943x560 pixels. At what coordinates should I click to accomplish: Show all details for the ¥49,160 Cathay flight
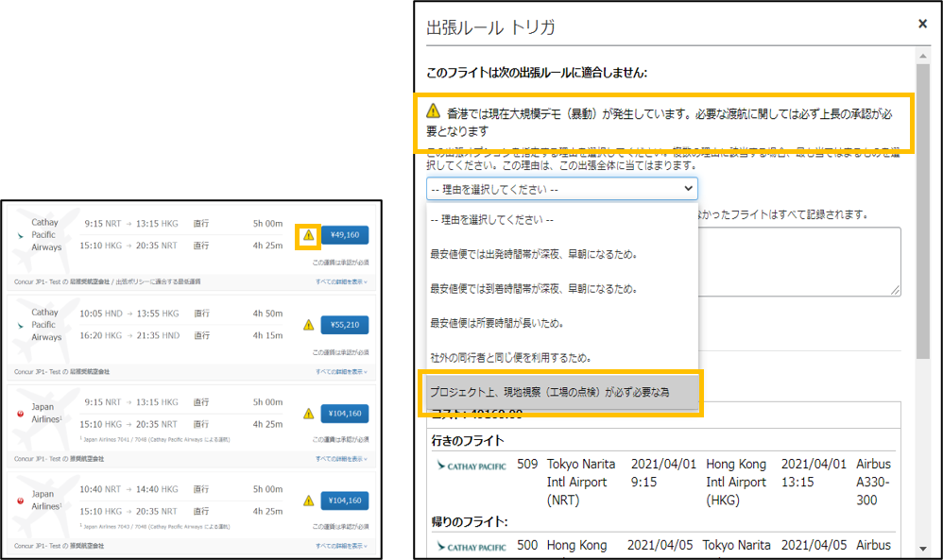click(x=341, y=281)
